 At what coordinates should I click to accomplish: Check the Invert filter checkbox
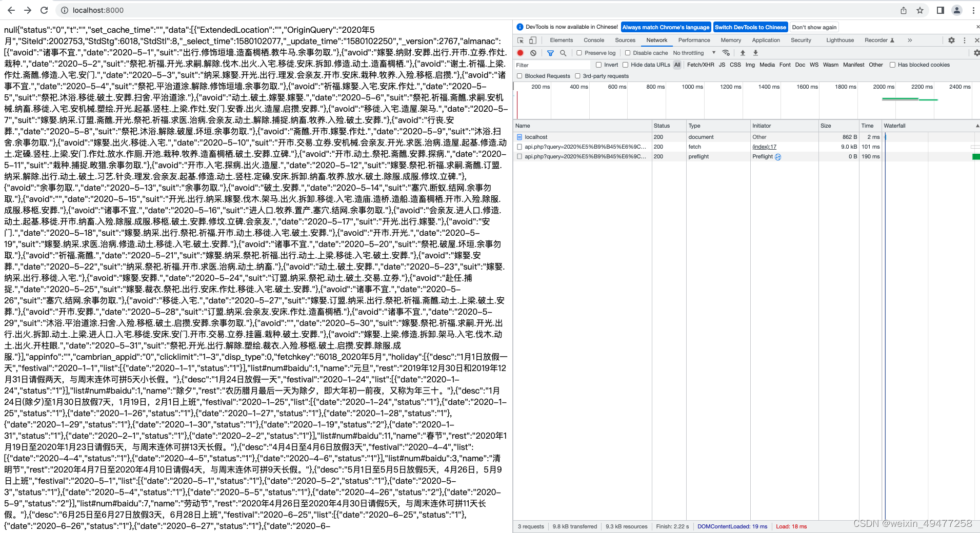(x=598, y=65)
